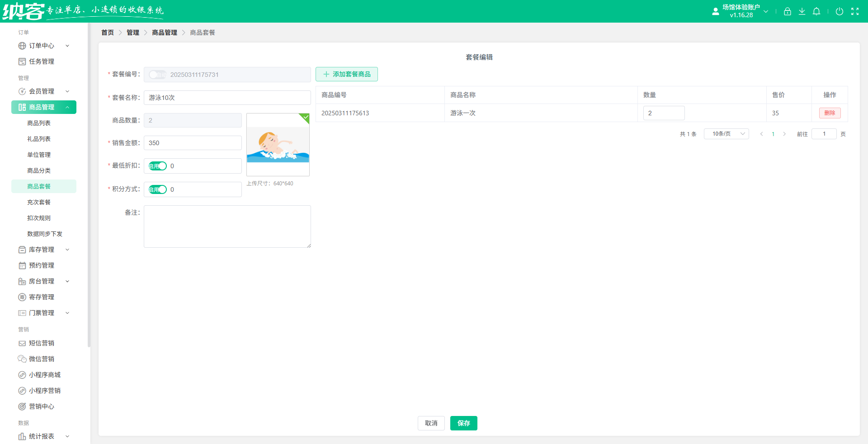Click the 备注 remarks text area
The height and width of the screenshot is (444, 868).
pyautogui.click(x=227, y=227)
